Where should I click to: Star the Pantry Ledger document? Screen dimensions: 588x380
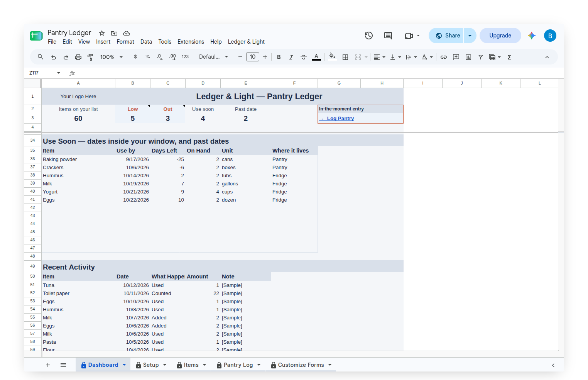[102, 33]
